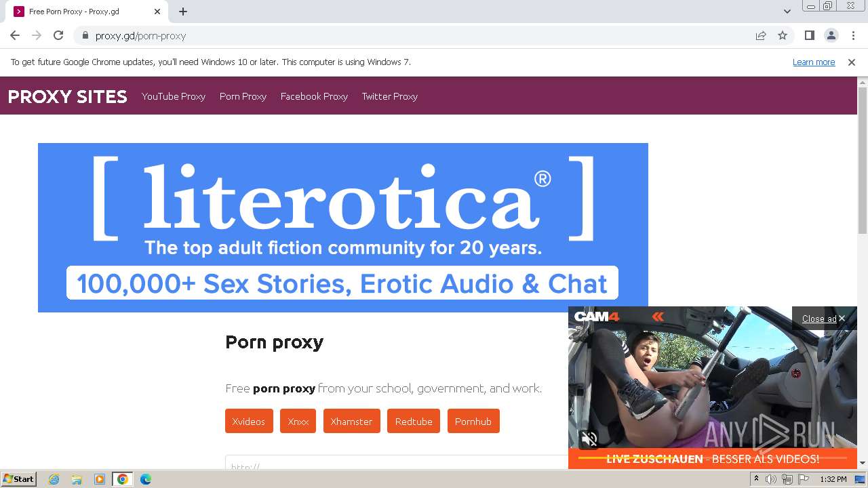Open Action Center flag icon
868x488 pixels.
point(802,479)
